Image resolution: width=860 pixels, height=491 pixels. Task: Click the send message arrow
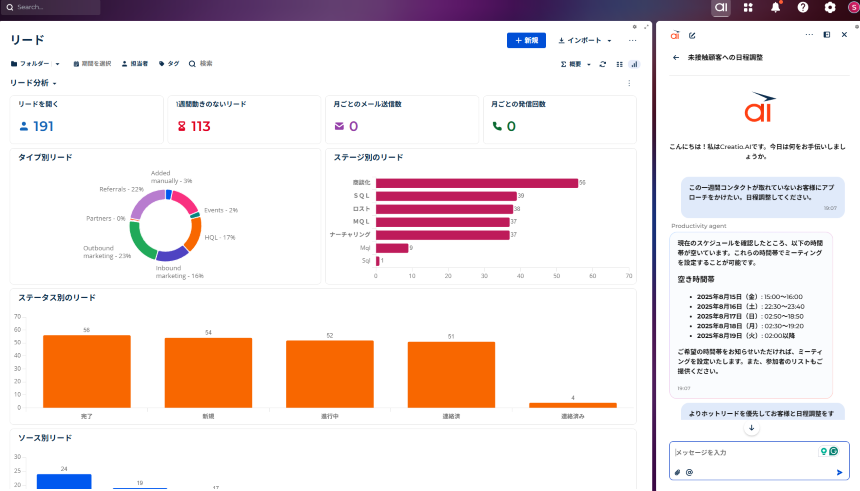tap(839, 472)
